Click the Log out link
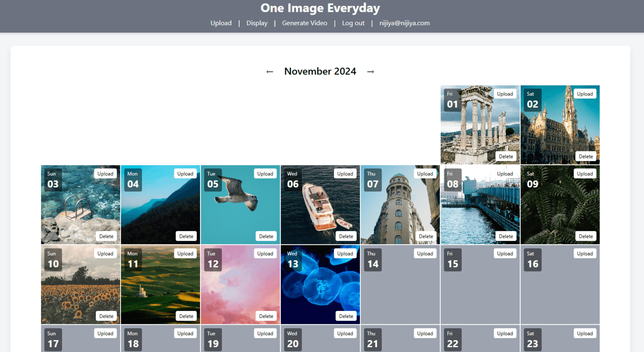The image size is (644, 352). tap(353, 23)
